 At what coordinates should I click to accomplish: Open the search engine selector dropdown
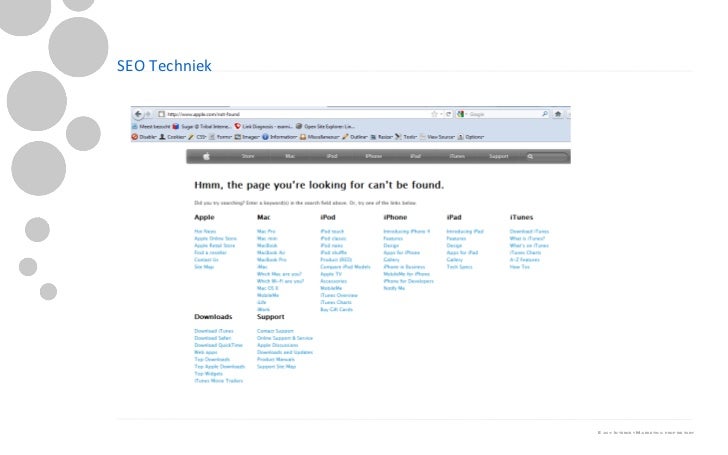pos(461,114)
